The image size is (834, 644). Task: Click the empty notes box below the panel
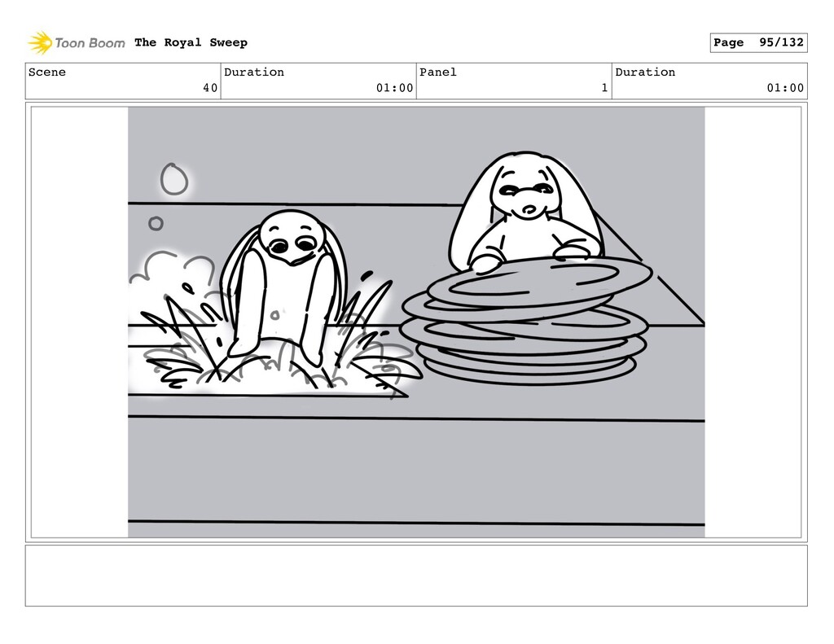tap(416, 576)
